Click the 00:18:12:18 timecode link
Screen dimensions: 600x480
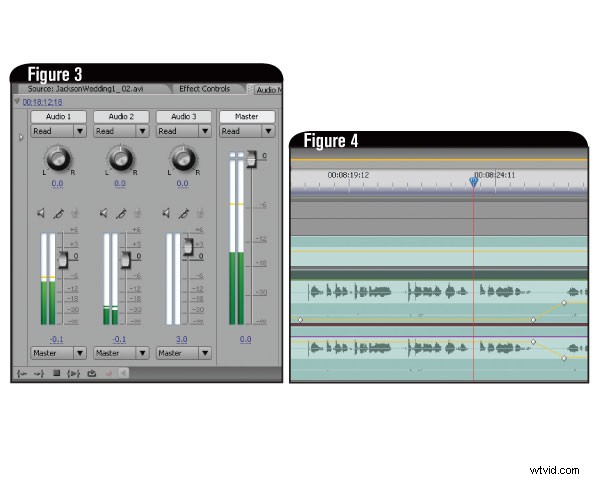click(x=42, y=102)
